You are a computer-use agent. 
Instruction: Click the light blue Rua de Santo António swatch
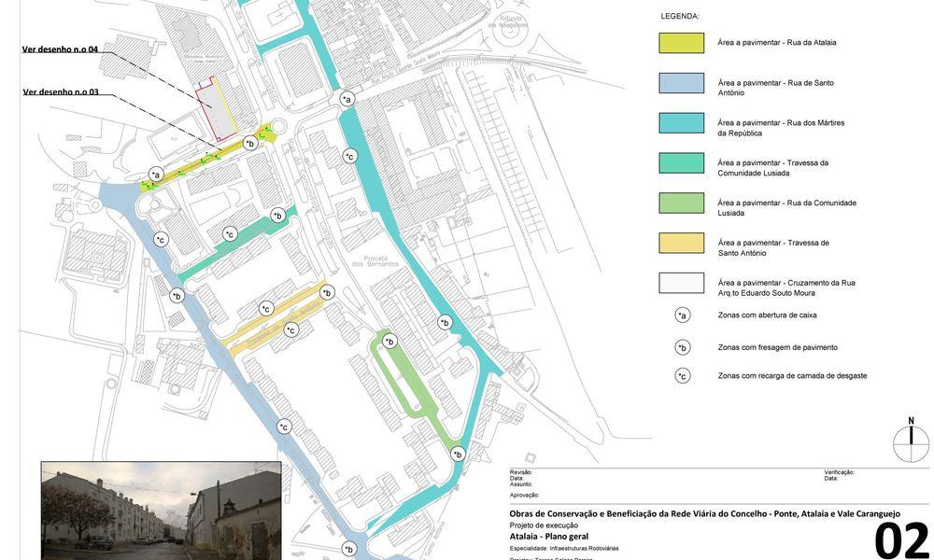click(682, 83)
